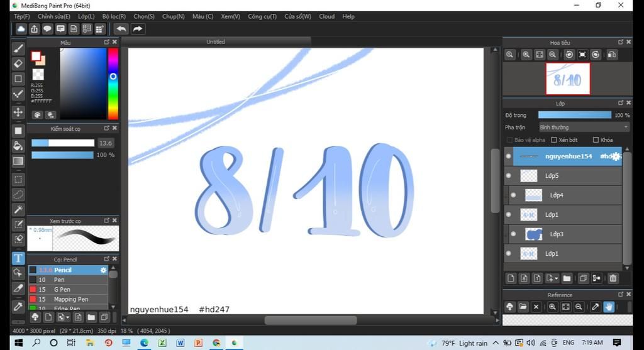The image size is (644, 350).
Task: Click the palette icon in Color panel
Action: pos(37,115)
